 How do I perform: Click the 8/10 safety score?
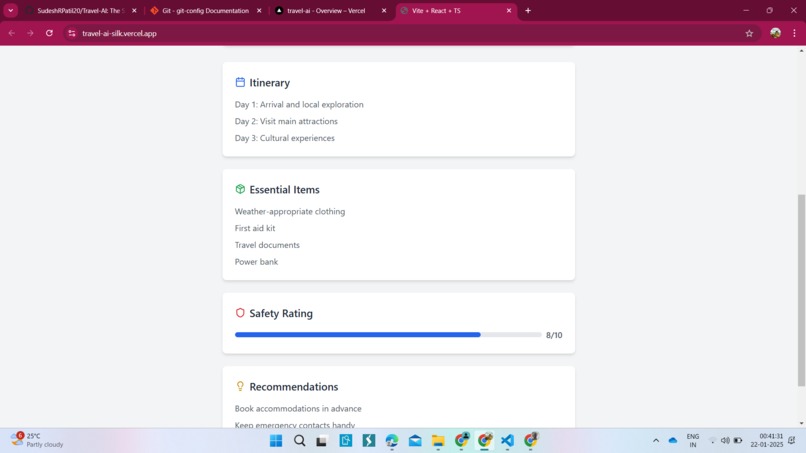click(x=554, y=335)
